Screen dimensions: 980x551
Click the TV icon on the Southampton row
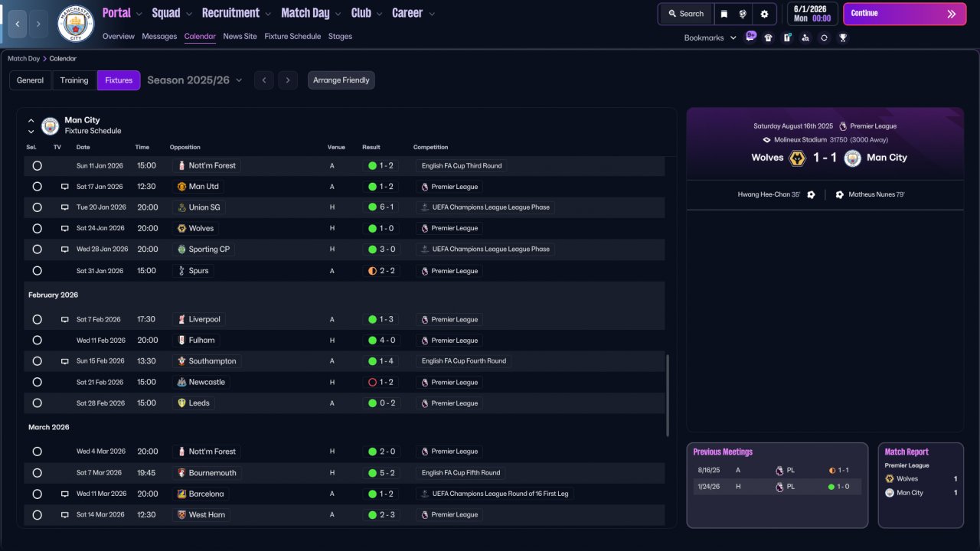point(65,361)
